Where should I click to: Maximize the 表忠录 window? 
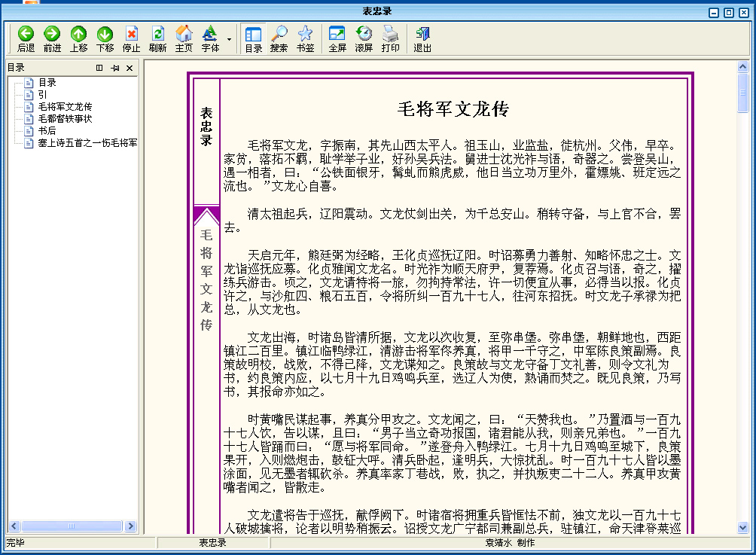coord(729,13)
